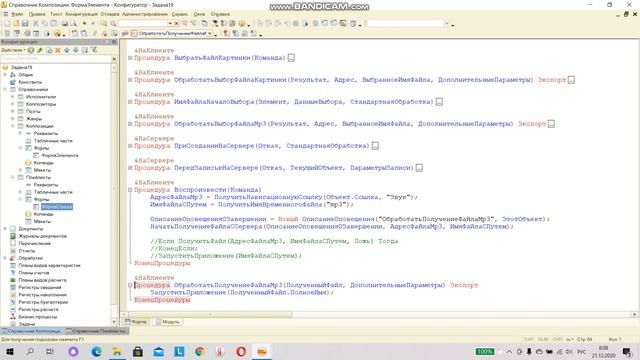The image size is (640, 360).
Task: Click the green add icon in configuration panel
Action: point(31,50)
